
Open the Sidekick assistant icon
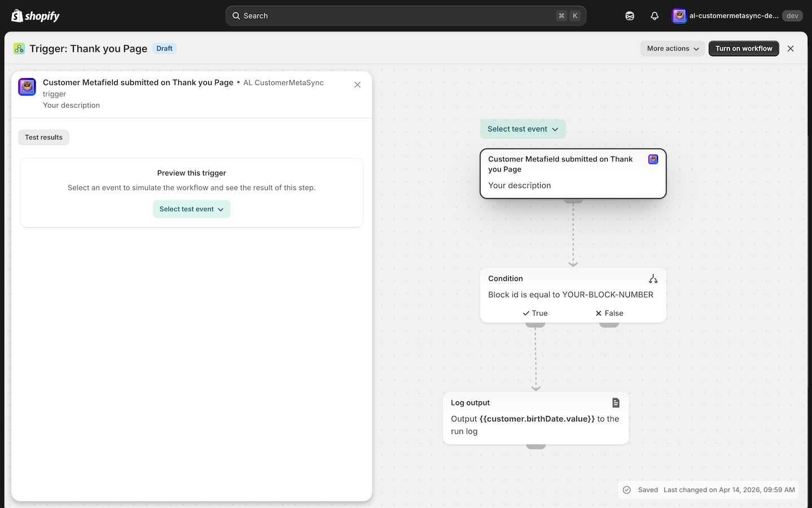[630, 16]
